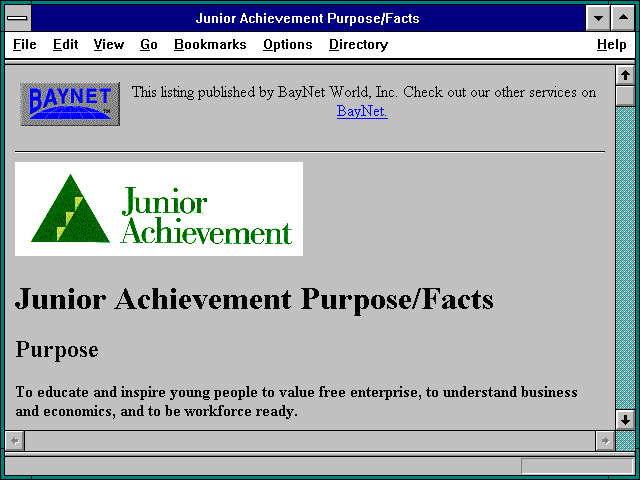This screenshot has height=480, width=640.
Task: Click the horizontal scrollbar right arrow
Action: [x=605, y=441]
